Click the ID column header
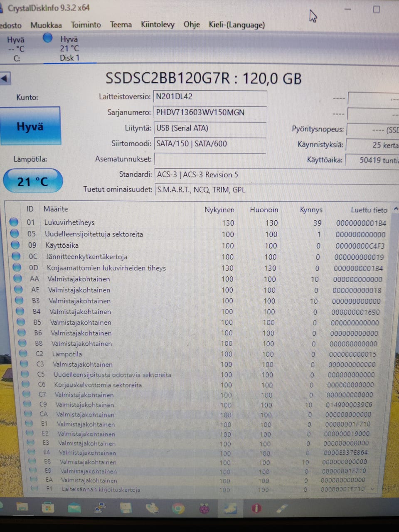Viewport: 399px width, 532px height. click(x=30, y=209)
